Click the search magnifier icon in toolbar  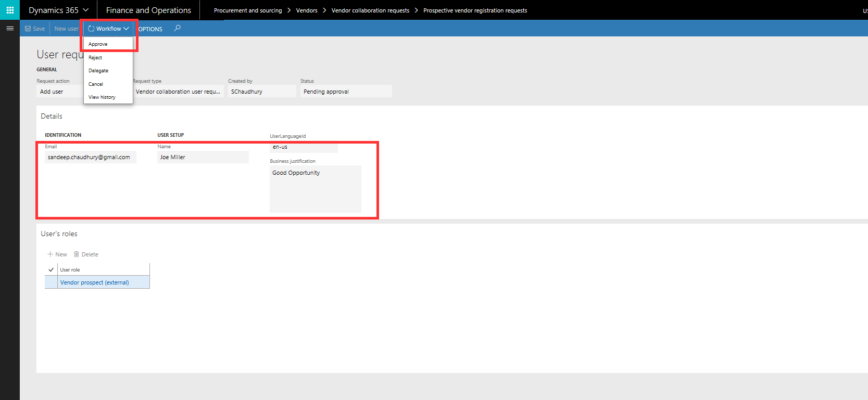[x=178, y=29]
